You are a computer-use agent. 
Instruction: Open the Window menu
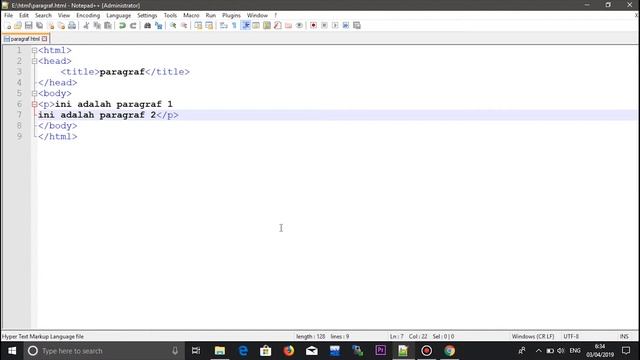(x=257, y=15)
